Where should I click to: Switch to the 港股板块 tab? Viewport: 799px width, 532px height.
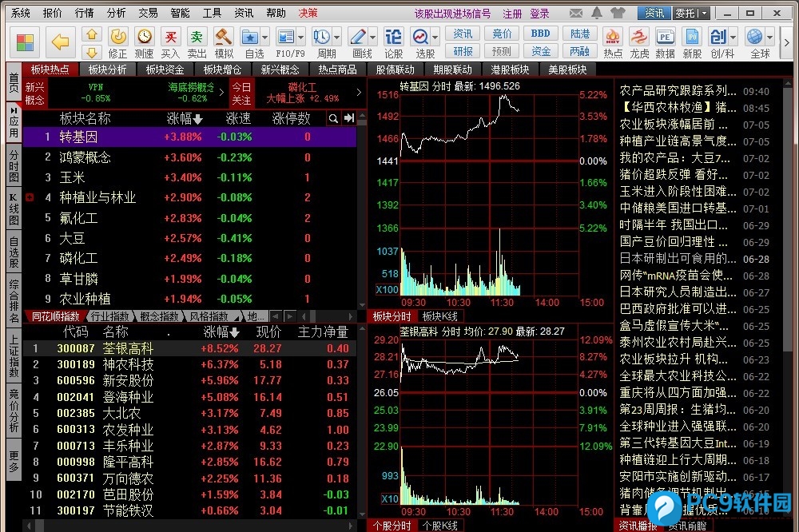[510, 69]
